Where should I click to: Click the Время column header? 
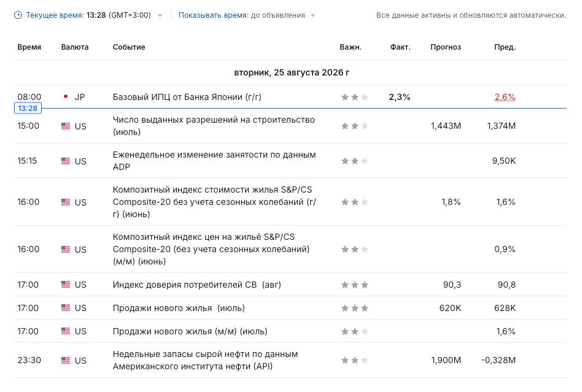tap(29, 47)
